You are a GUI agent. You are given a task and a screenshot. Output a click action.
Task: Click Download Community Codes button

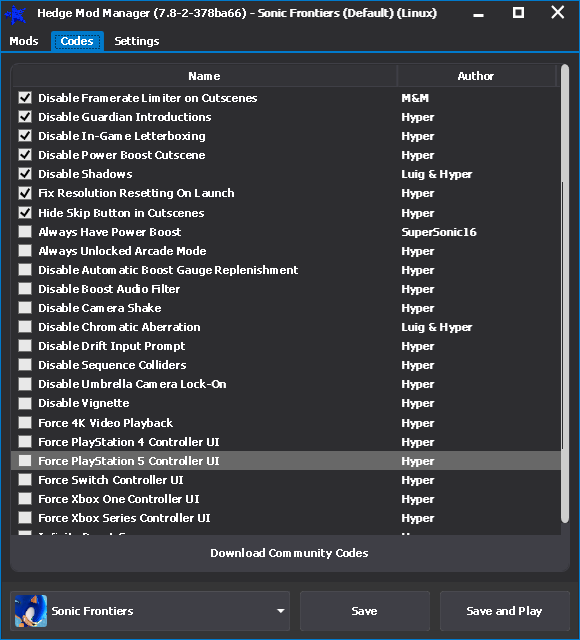pyautogui.click(x=289, y=553)
